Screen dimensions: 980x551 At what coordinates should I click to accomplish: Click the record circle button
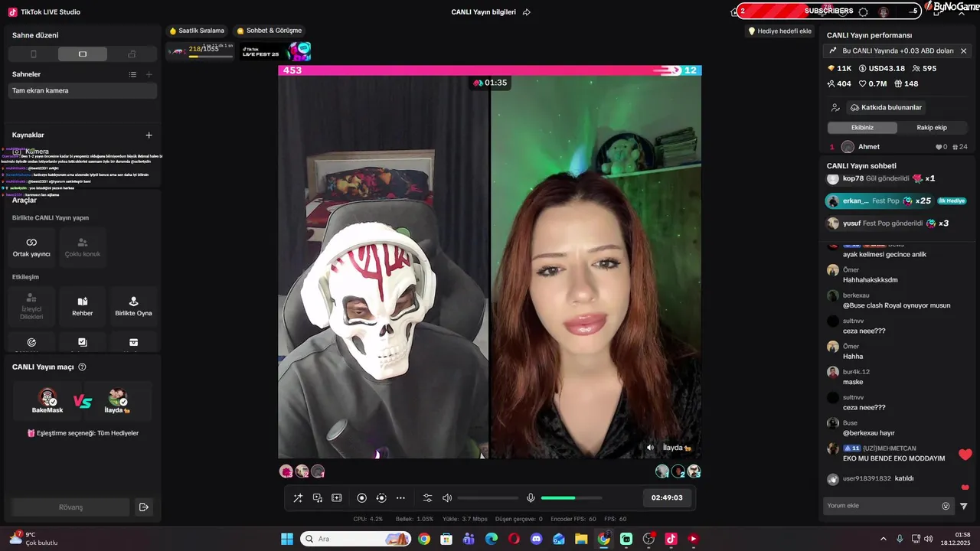[362, 497]
